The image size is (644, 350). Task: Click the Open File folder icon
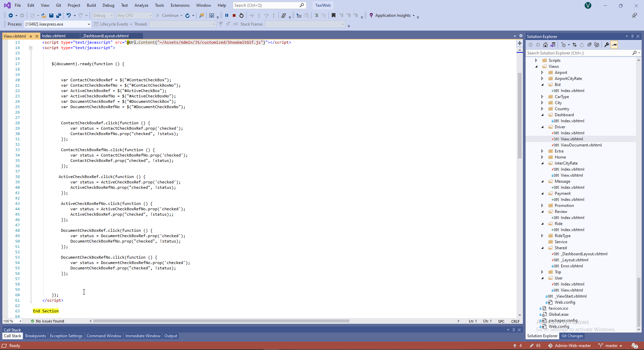(44, 15)
